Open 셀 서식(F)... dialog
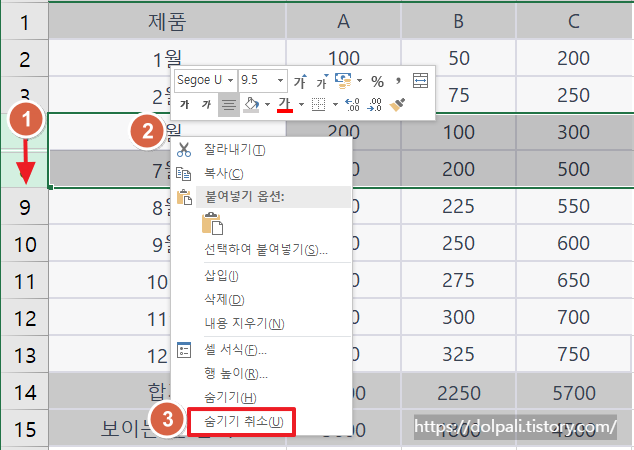Image resolution: width=634 pixels, height=450 pixels. pyautogui.click(x=262, y=350)
